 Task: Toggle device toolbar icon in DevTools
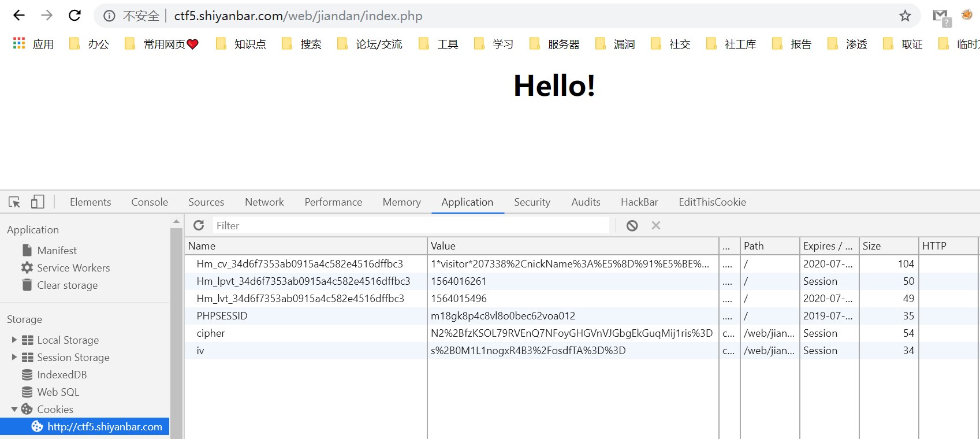(38, 202)
